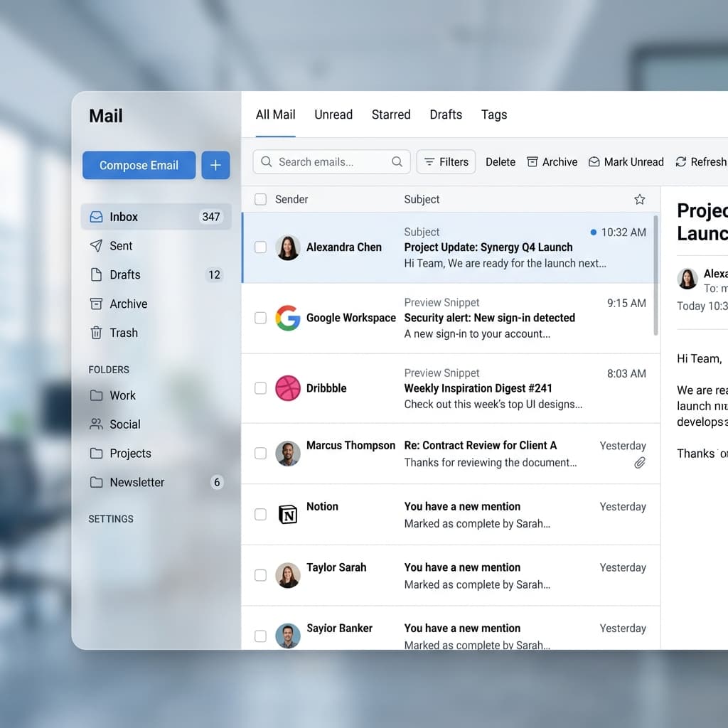Click the Newsletter folder icon
Viewport: 728px width, 728px height.
point(96,483)
